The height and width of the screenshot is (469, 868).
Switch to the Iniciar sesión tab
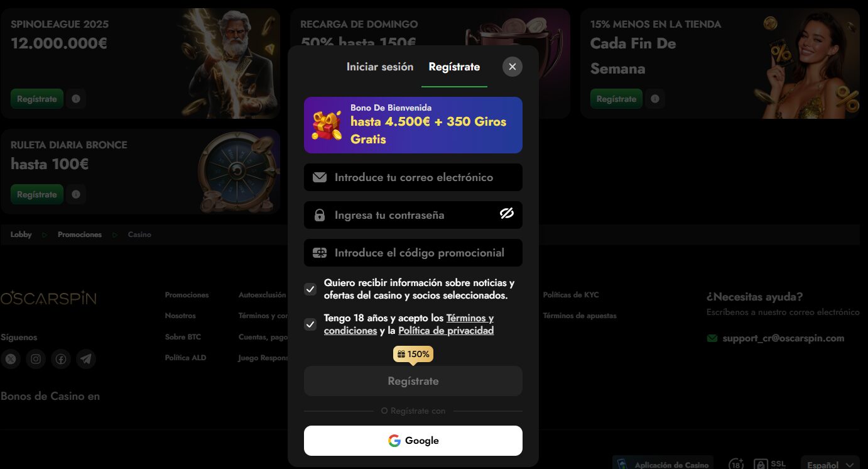380,67
